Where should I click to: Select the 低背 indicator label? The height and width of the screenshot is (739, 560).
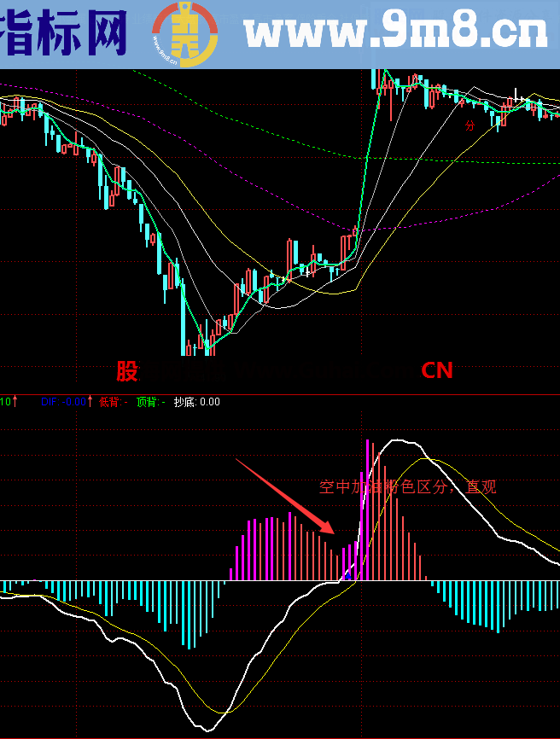pyautogui.click(x=113, y=402)
